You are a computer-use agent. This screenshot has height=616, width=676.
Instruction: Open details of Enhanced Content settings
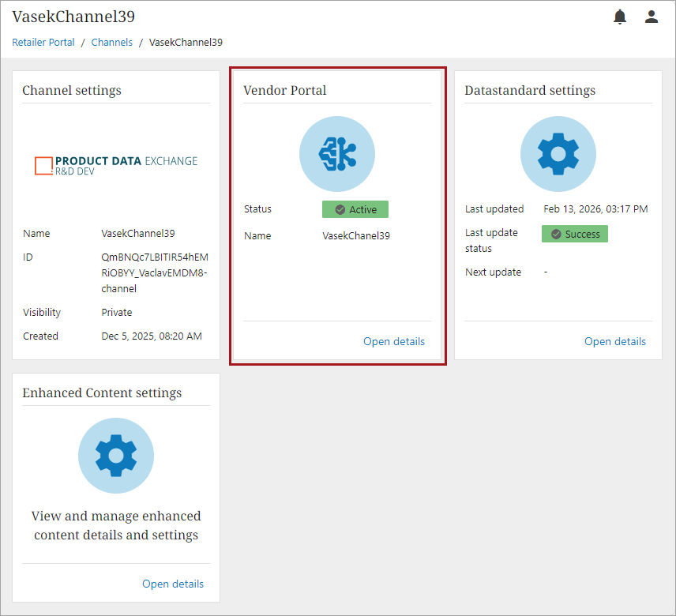coord(173,584)
